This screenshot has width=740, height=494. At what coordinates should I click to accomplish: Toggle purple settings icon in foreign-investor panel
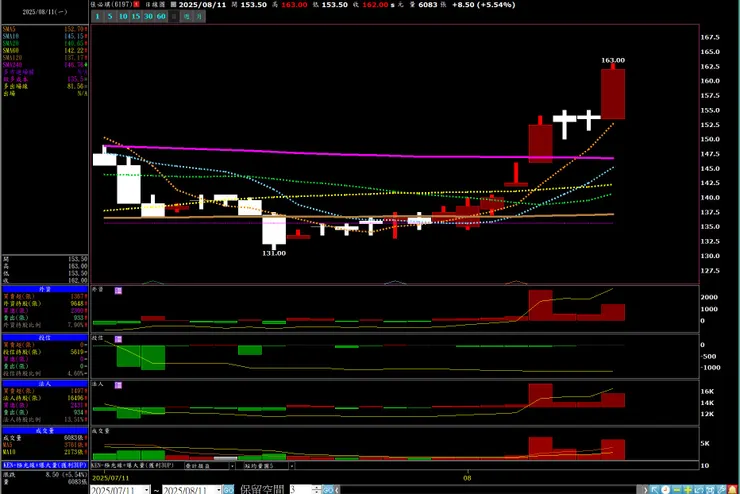click(x=118, y=291)
